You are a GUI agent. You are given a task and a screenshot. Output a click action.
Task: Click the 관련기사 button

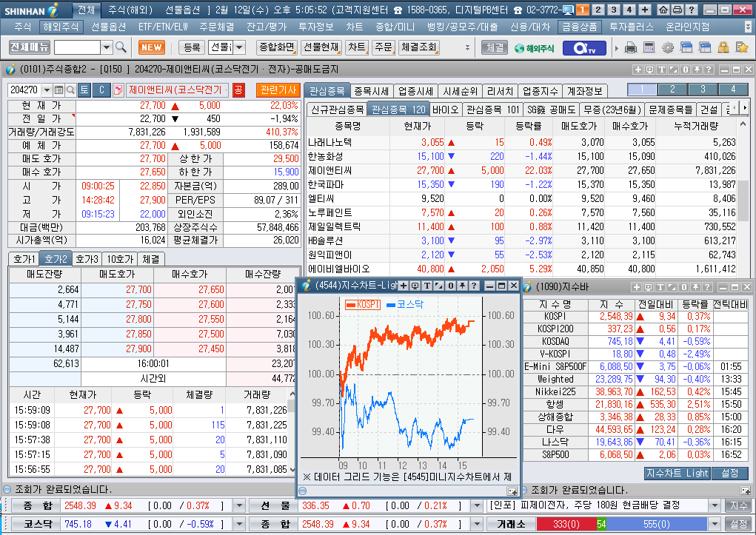point(278,90)
